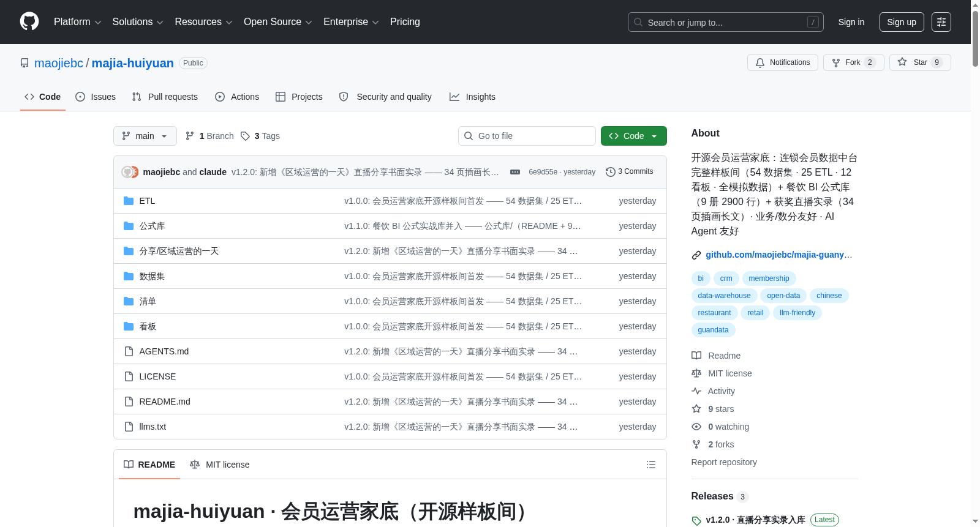The width and height of the screenshot is (980, 527).
Task: Switch to the Projects tab
Action: [299, 97]
